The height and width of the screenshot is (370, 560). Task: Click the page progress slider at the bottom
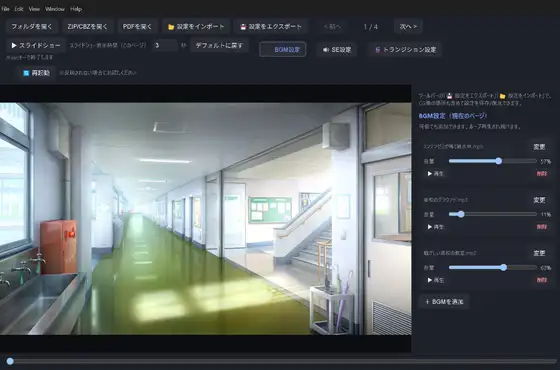tap(280, 361)
